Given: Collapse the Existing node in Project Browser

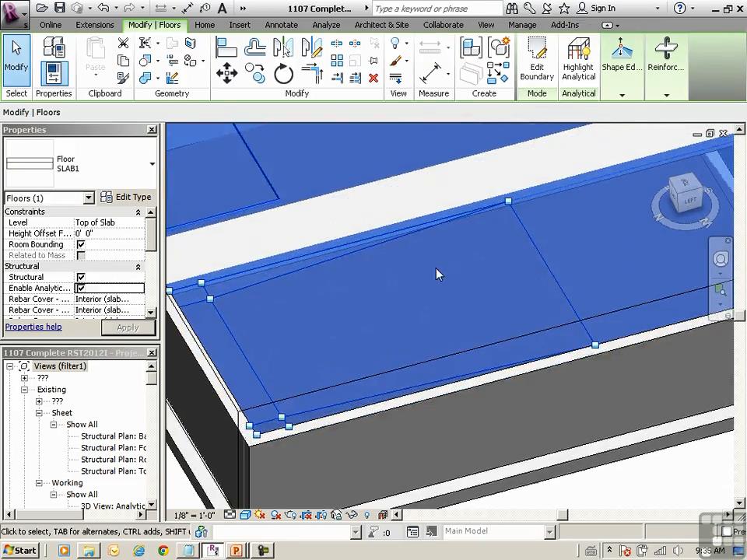Looking at the screenshot, I should (x=25, y=390).
